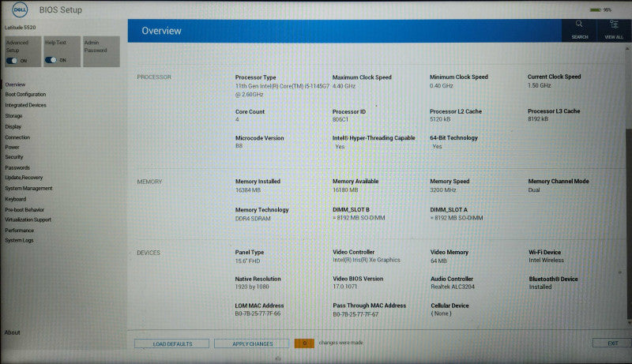Go to Performance settings
Image resolution: width=632 pixels, height=364 pixels.
pyautogui.click(x=19, y=231)
